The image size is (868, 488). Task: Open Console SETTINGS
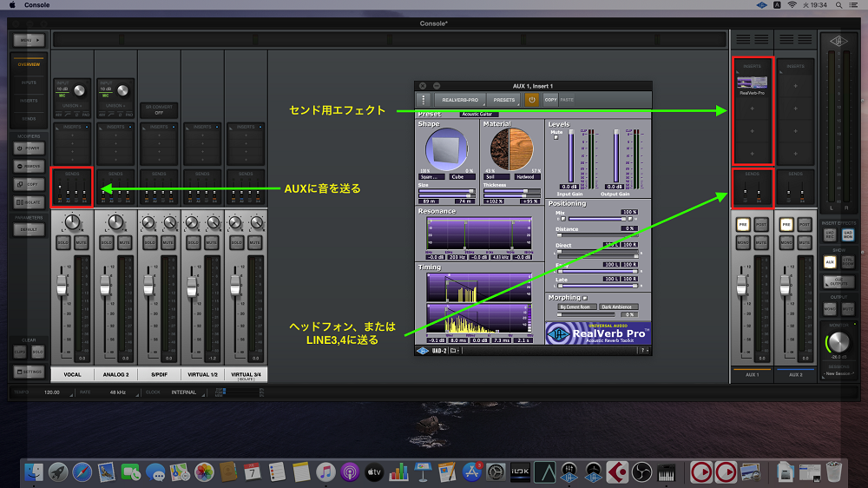pos(29,372)
